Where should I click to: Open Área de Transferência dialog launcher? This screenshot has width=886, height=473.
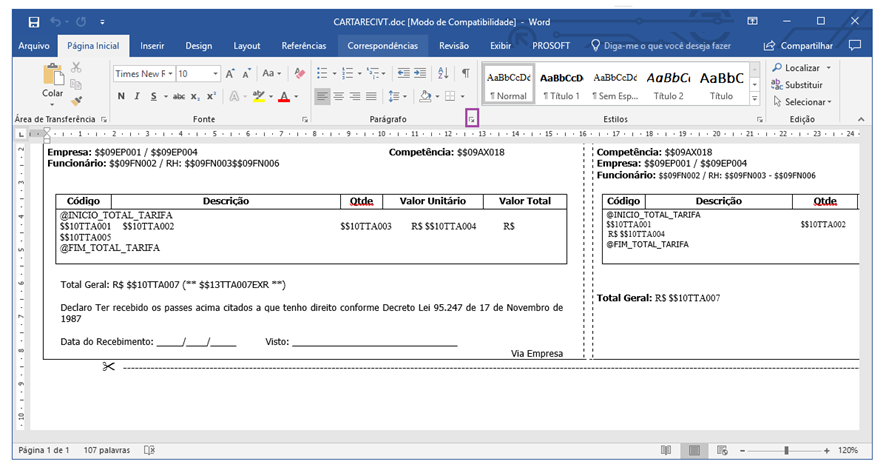point(104,120)
